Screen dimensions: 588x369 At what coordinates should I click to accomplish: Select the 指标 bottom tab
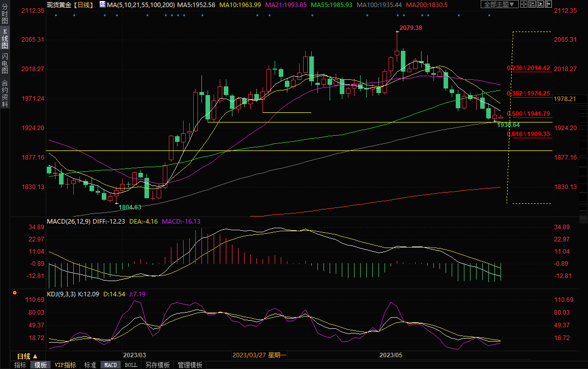point(20,365)
